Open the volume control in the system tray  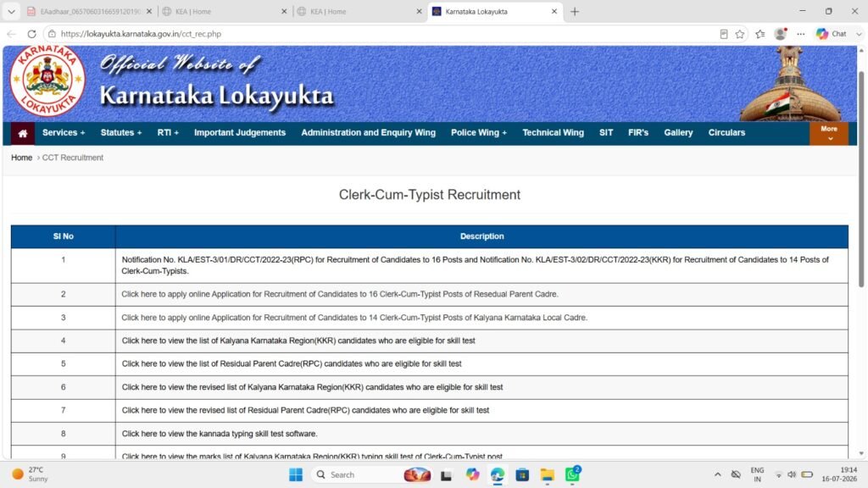coord(792,474)
